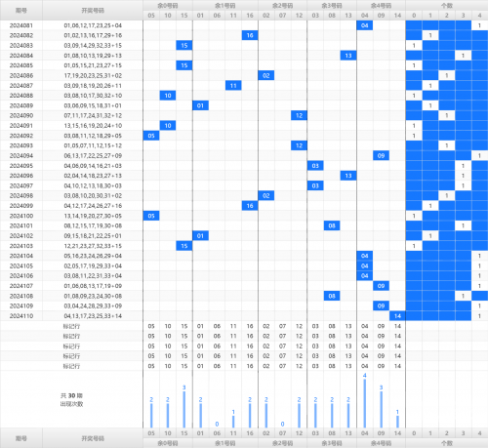Click the bar showing 4 occurrences for 04

(365, 403)
